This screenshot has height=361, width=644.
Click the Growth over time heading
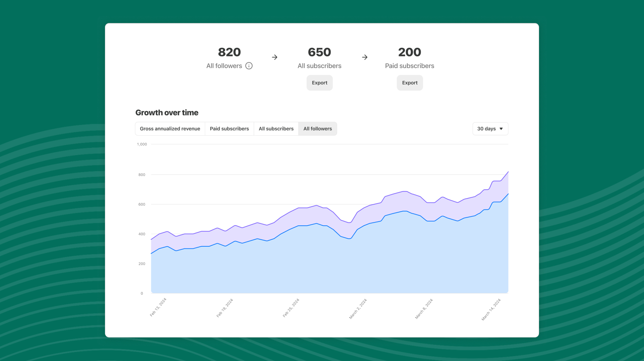[167, 113]
